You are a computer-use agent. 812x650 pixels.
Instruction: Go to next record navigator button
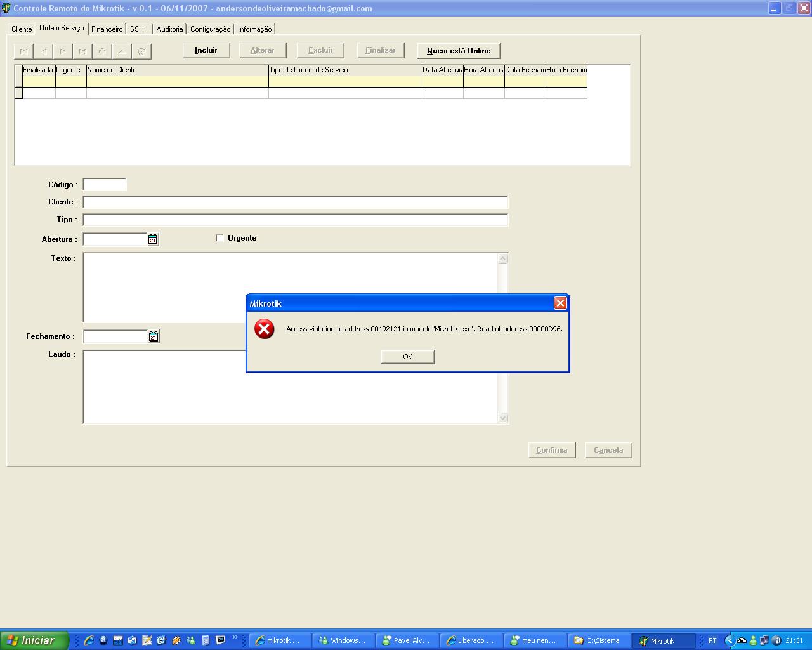63,51
